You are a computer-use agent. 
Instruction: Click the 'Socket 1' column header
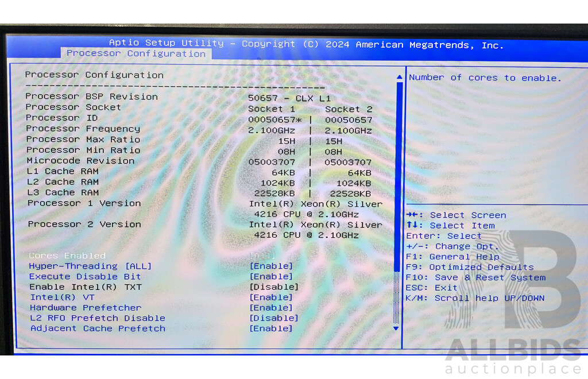click(x=272, y=109)
